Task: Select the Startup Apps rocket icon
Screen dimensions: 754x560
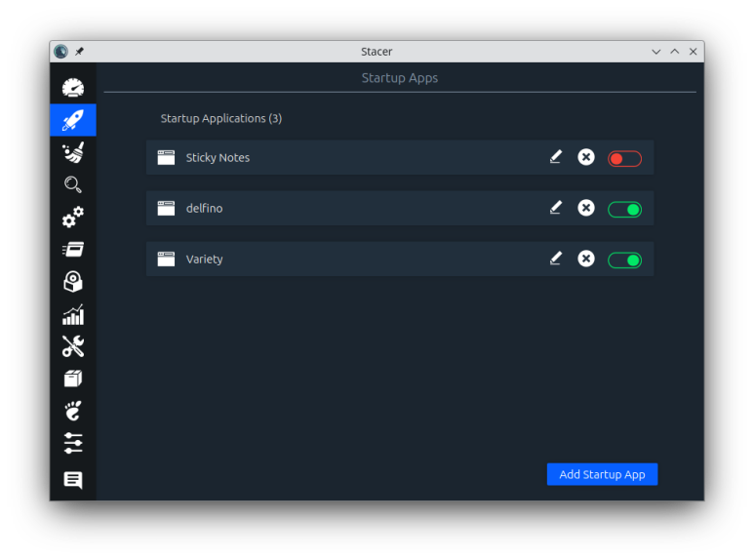Action: tap(73, 120)
